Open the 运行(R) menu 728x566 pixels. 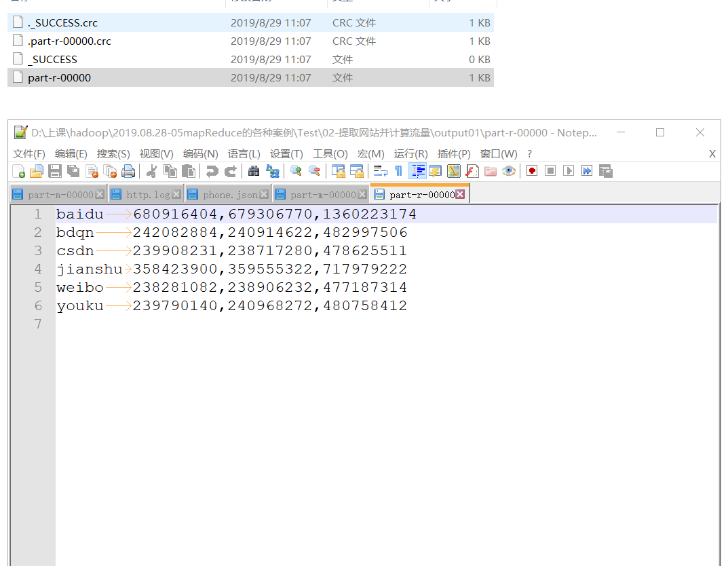[x=411, y=153]
